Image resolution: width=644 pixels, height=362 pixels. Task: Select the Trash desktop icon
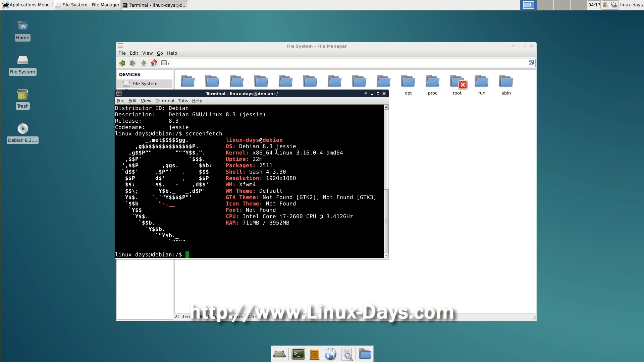point(22,99)
